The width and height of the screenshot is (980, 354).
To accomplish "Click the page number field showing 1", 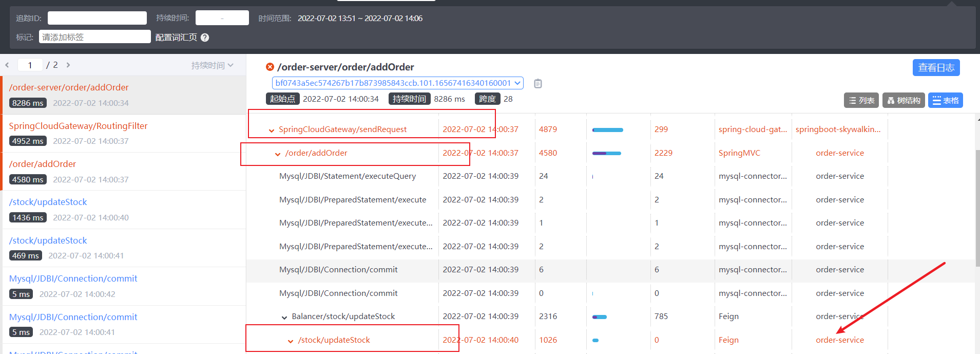I will click(30, 65).
